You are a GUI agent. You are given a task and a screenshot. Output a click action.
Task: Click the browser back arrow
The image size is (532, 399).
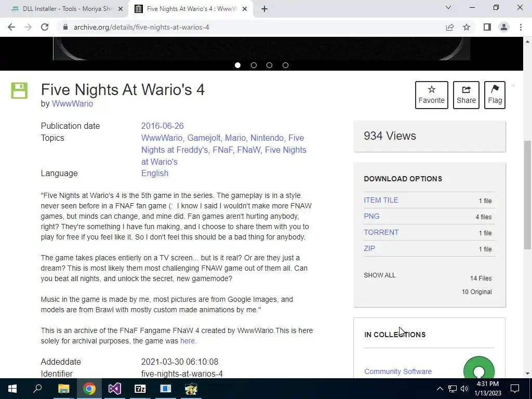11,27
